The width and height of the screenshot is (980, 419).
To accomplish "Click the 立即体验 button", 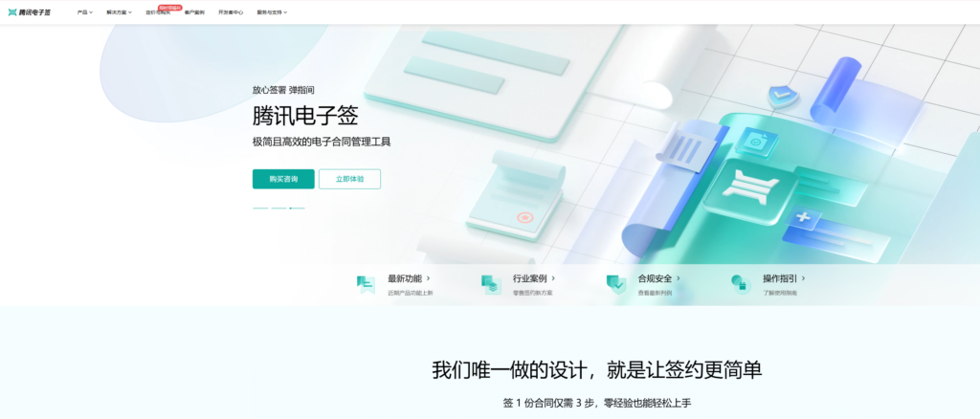I will click(349, 179).
